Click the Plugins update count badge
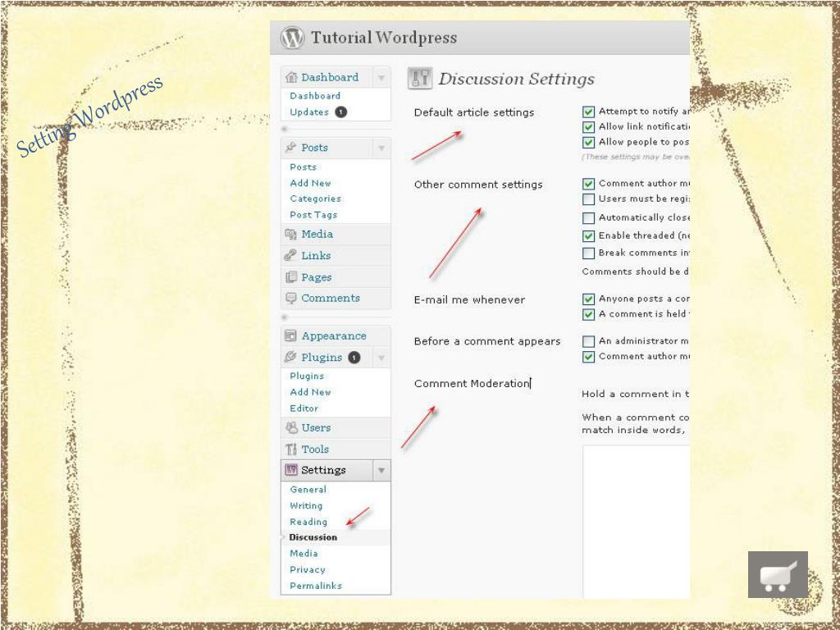This screenshot has width=840, height=630. pyautogui.click(x=354, y=358)
